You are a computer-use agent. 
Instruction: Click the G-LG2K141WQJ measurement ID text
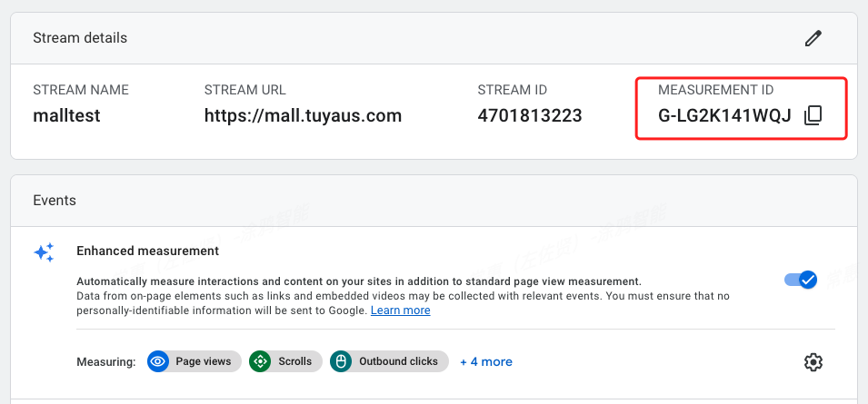(x=724, y=116)
